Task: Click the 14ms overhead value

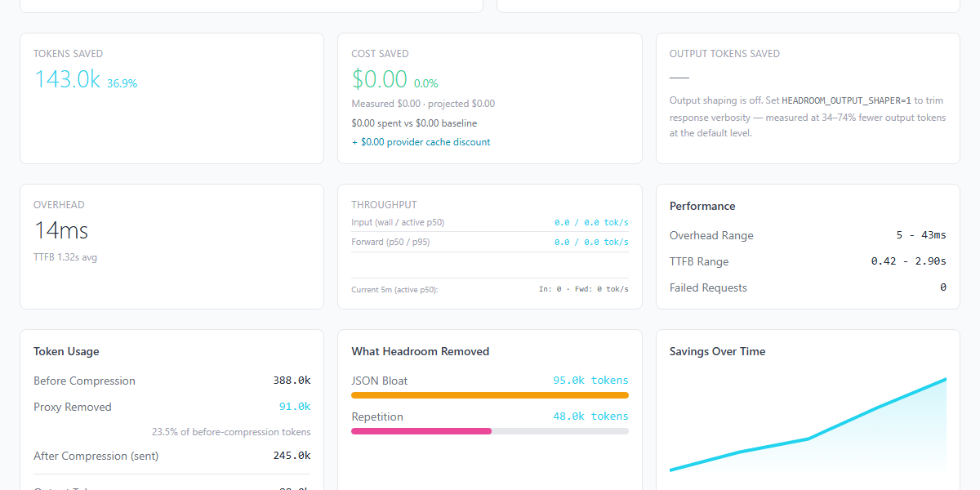Action: click(60, 230)
